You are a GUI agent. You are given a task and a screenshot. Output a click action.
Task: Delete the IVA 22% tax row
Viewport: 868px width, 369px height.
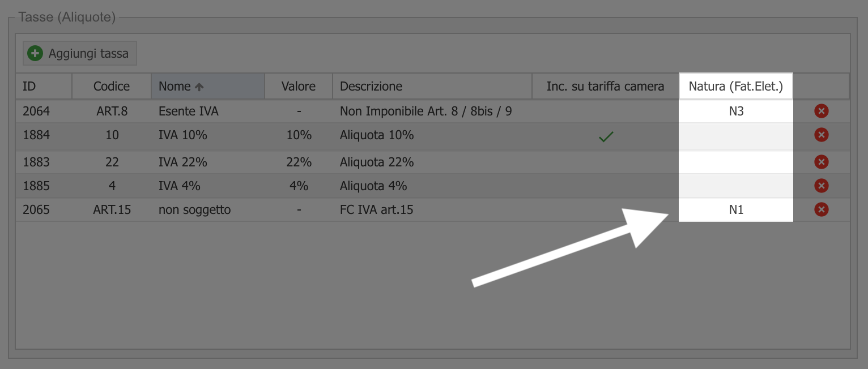[x=821, y=162]
